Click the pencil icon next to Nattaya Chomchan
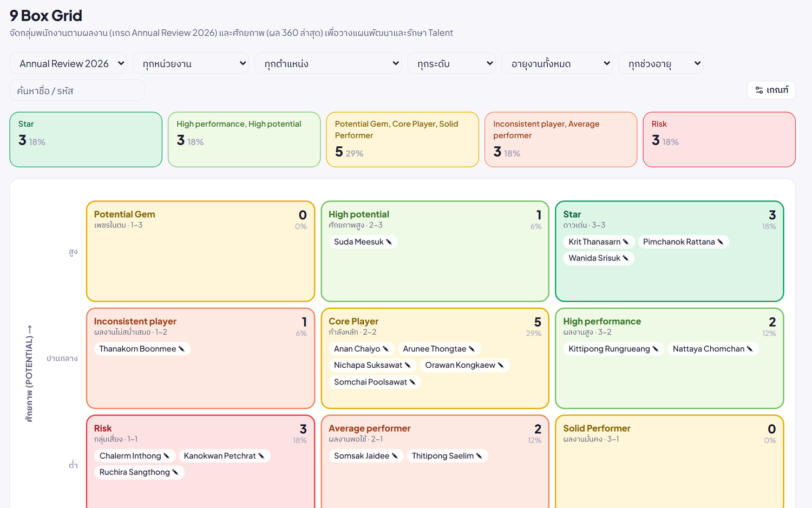 pyautogui.click(x=750, y=349)
